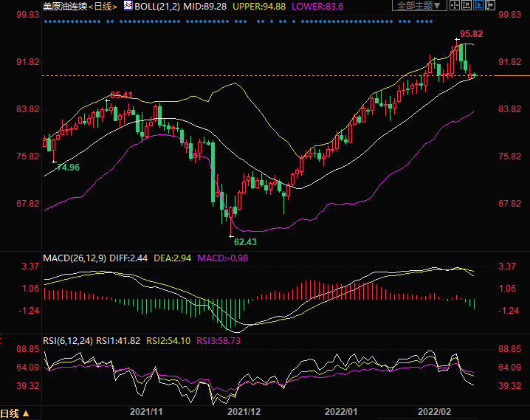Click the 95.82 high price marker
Viewport: 530px width, 420px height.
471,34
